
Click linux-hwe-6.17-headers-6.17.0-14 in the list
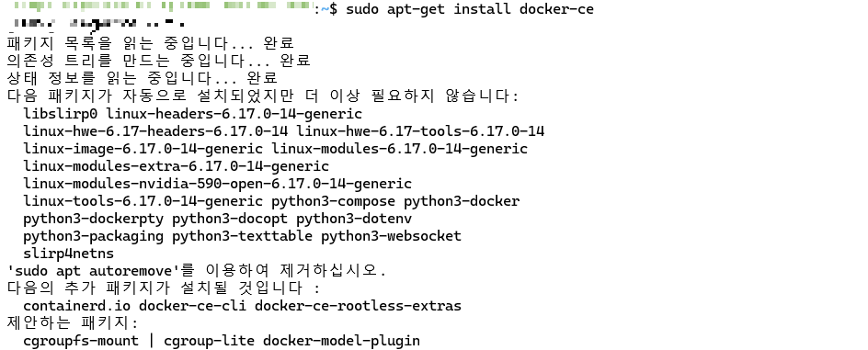click(x=155, y=131)
